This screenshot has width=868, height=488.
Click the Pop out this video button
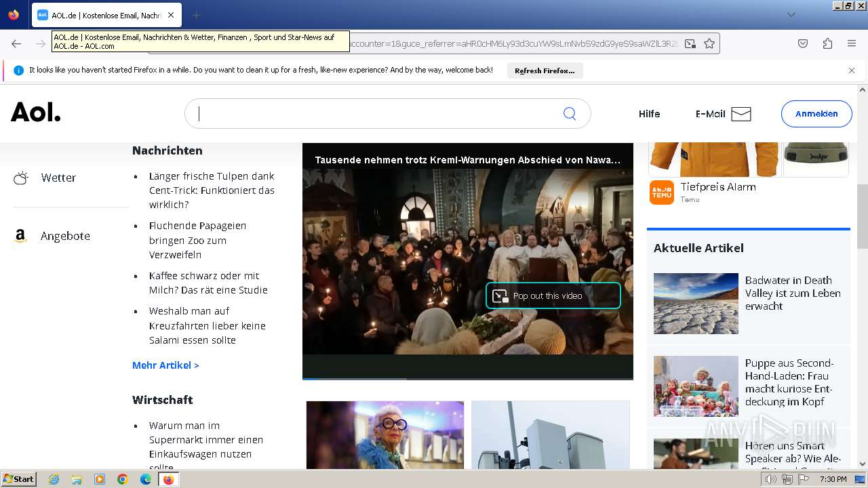click(553, 296)
